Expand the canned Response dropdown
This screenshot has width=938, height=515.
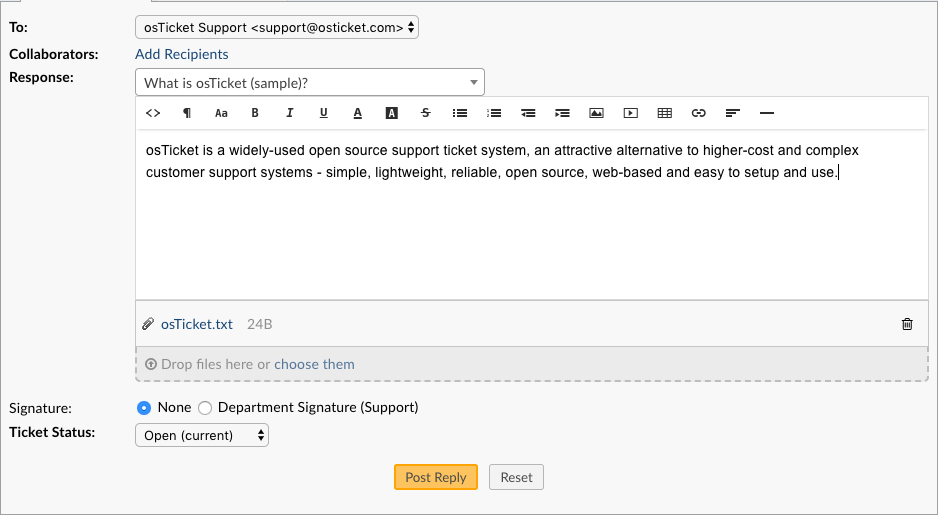[309, 82]
